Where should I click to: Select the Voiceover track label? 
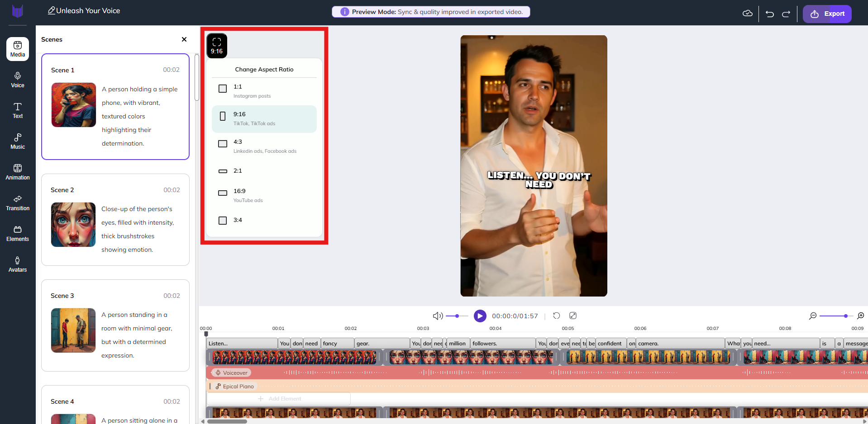click(x=232, y=373)
